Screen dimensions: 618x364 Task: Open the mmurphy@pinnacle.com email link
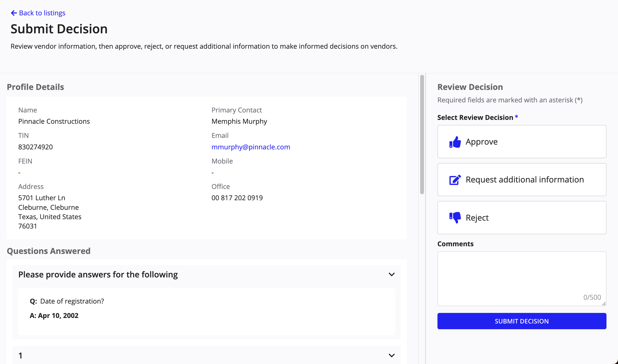click(x=251, y=147)
